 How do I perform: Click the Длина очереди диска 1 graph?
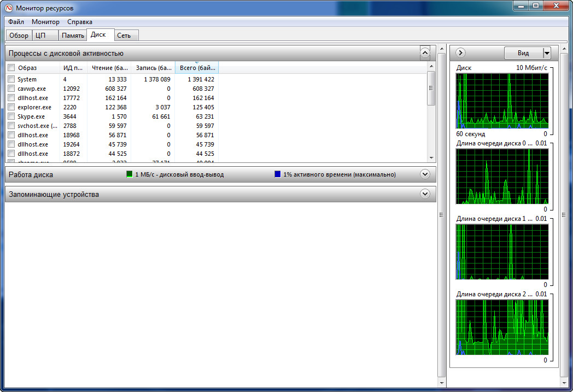(502, 251)
